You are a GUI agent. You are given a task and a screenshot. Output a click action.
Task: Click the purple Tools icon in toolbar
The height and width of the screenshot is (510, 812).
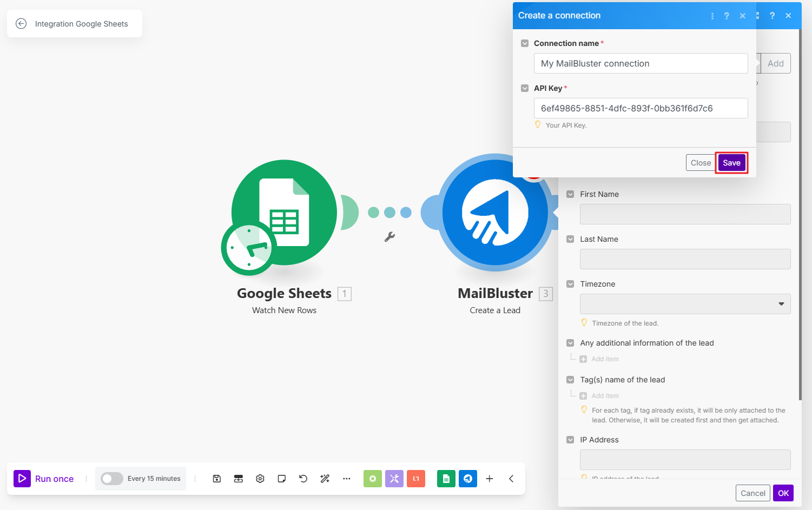[394, 479]
